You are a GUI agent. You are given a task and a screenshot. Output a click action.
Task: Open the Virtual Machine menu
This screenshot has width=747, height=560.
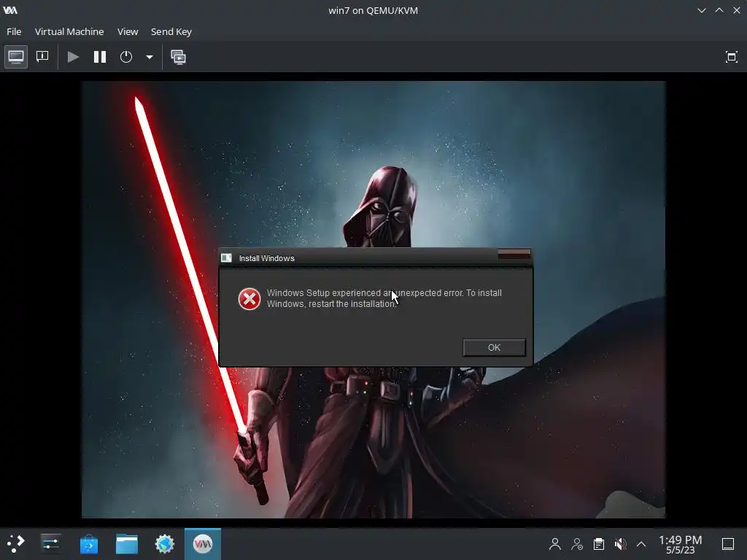[x=69, y=31]
